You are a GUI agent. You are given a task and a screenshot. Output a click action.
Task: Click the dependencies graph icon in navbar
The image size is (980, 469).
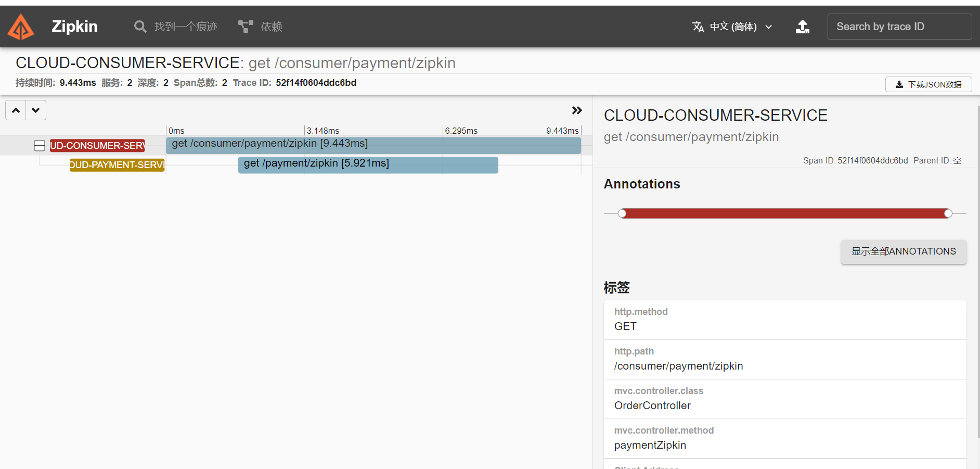pyautogui.click(x=246, y=27)
